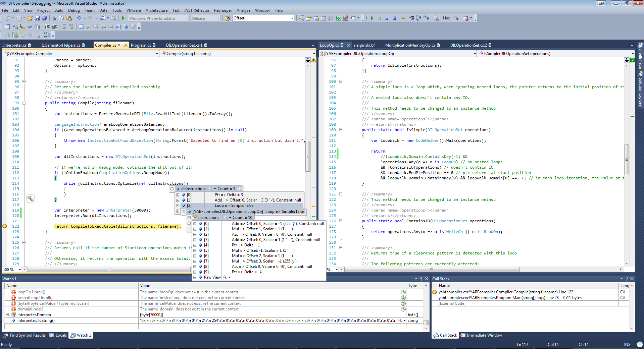Image resolution: width=644 pixels, height=349 pixels.
Task: Expand the dilInstructions [0] datatip item
Action: click(x=178, y=195)
